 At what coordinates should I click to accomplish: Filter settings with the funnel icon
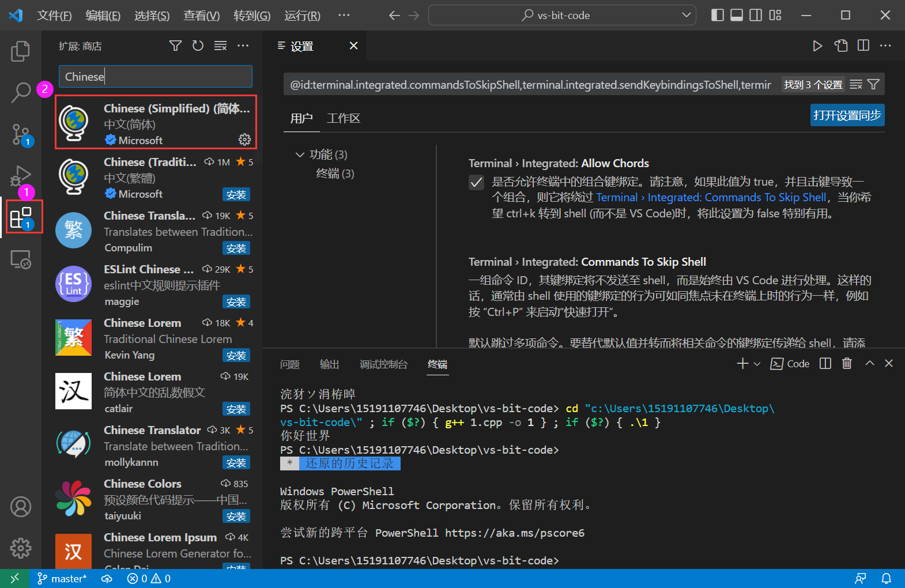(873, 85)
